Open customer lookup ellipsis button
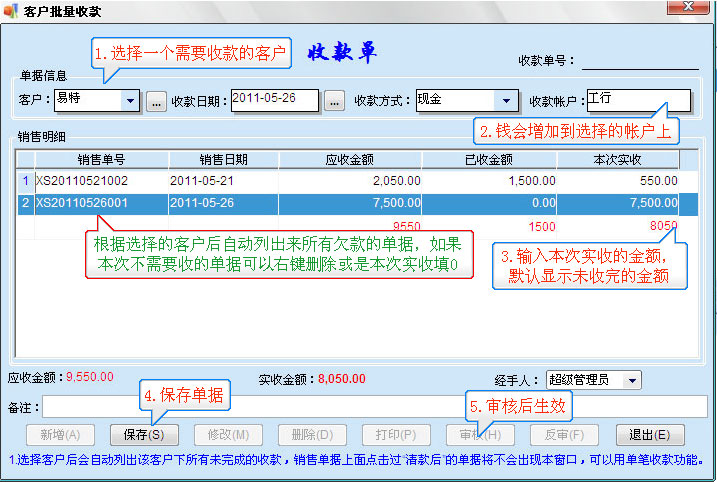 click(x=156, y=101)
